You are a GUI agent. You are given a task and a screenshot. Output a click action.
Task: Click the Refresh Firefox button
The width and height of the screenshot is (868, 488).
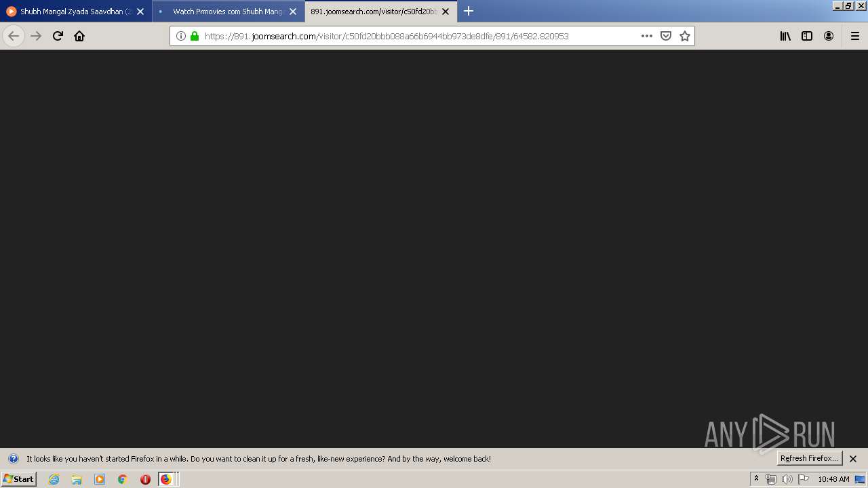coord(809,458)
